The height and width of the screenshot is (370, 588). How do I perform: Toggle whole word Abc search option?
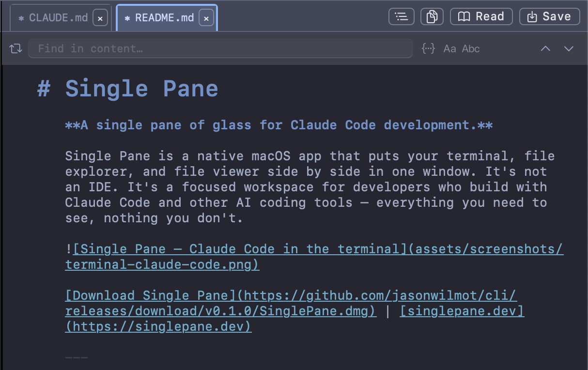pyautogui.click(x=471, y=48)
